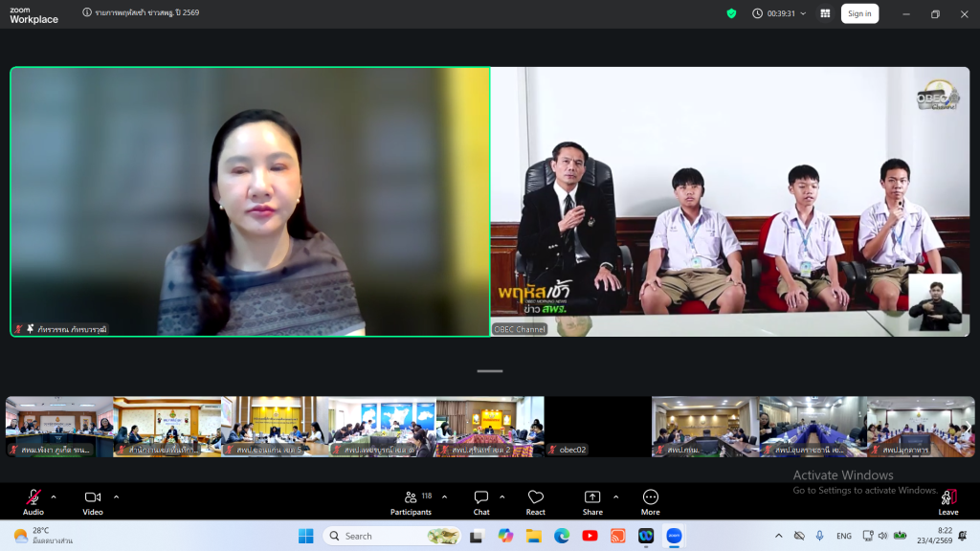Viewport: 980px width, 551px height.
Task: Click the Sign in button
Action: (859, 13)
